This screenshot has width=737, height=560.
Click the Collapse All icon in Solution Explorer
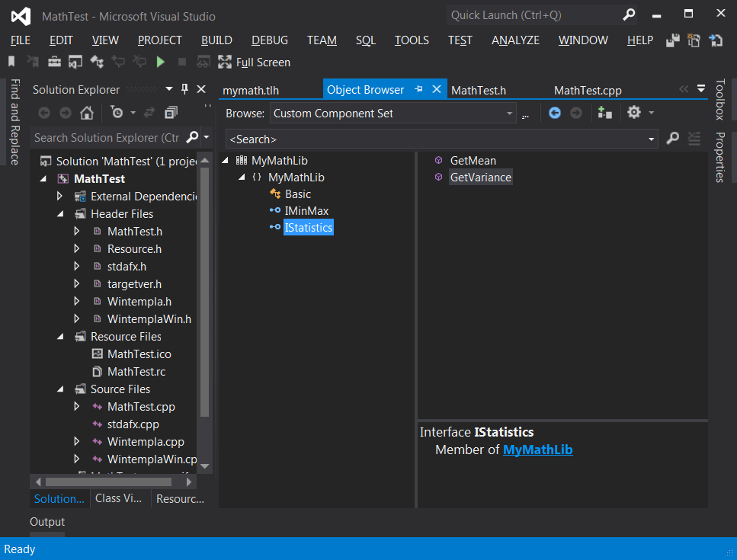point(171,113)
